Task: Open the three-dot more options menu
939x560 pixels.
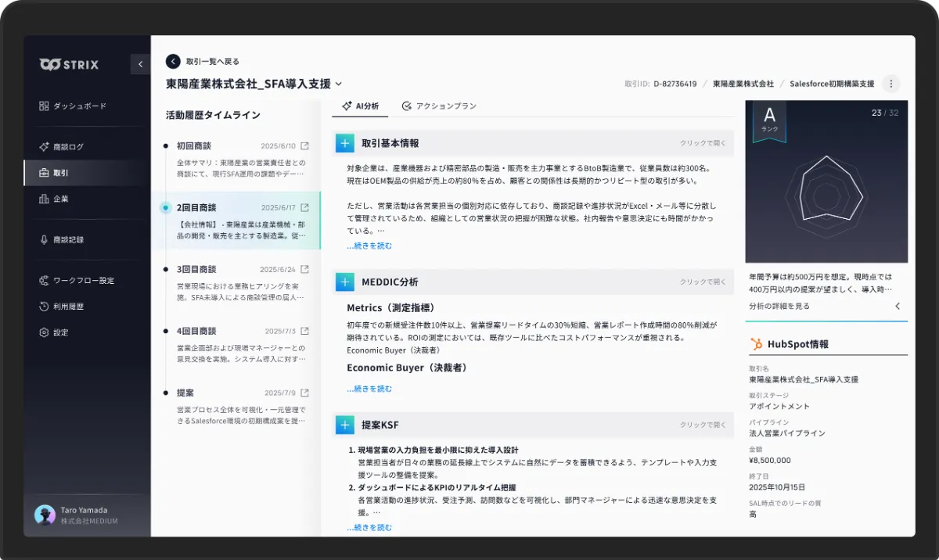Action: pyautogui.click(x=890, y=84)
